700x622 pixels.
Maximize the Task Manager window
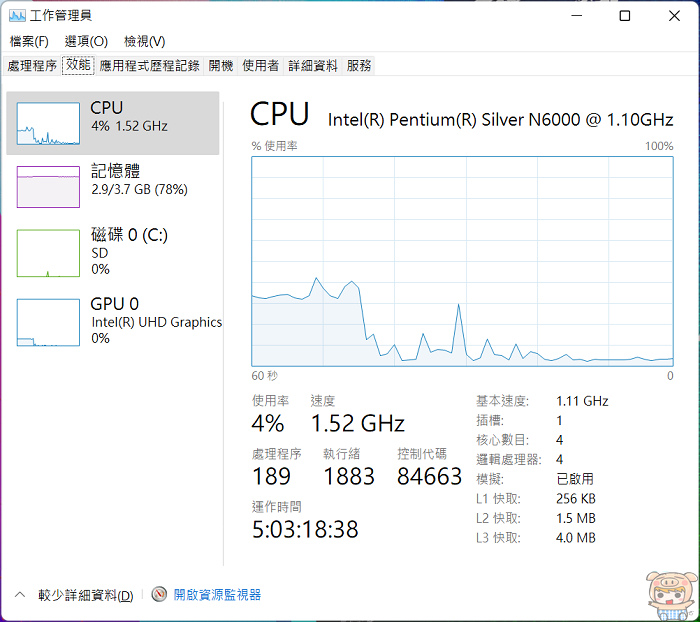tap(625, 16)
